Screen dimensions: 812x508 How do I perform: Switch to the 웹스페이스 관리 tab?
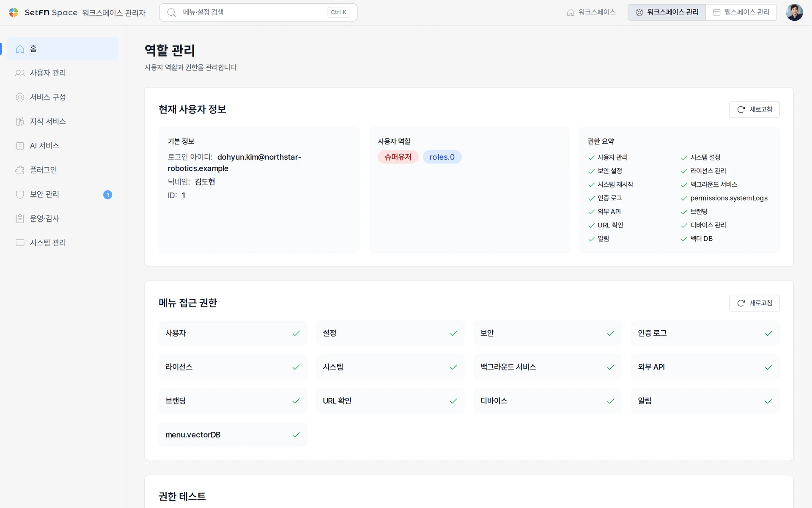[x=741, y=12]
